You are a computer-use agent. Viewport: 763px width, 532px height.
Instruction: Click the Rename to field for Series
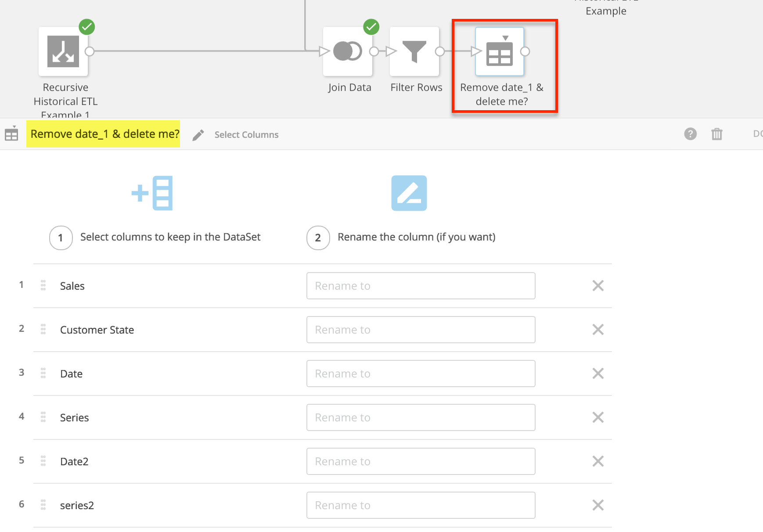click(x=420, y=417)
